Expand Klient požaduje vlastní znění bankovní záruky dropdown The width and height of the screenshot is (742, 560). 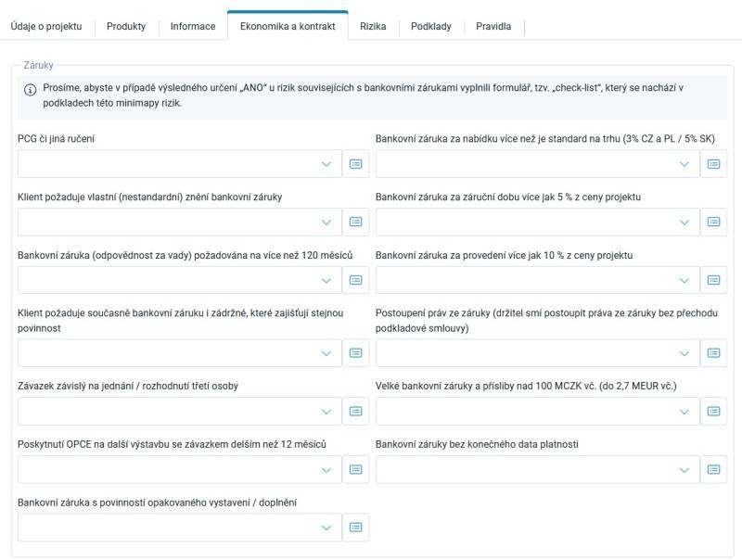[179, 222]
